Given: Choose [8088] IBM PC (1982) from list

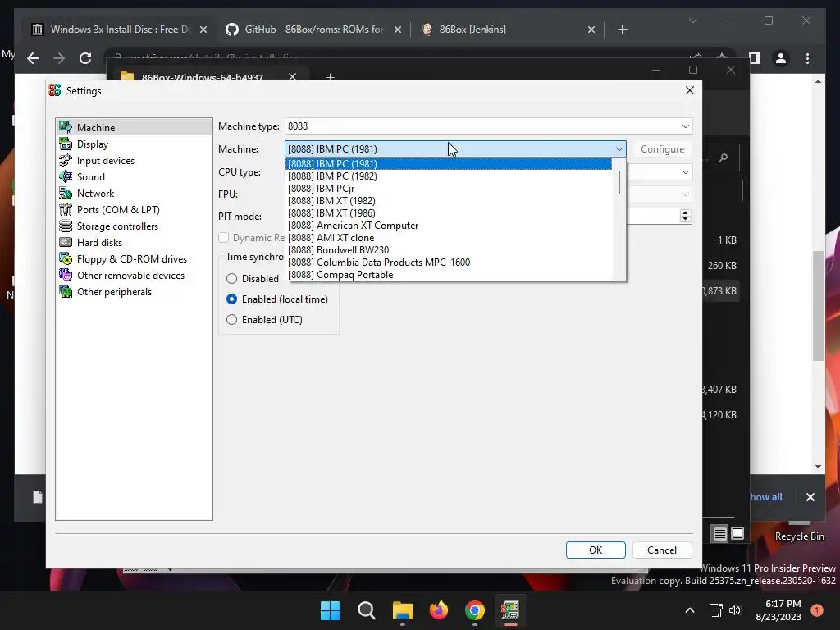Looking at the screenshot, I should coord(449,176).
